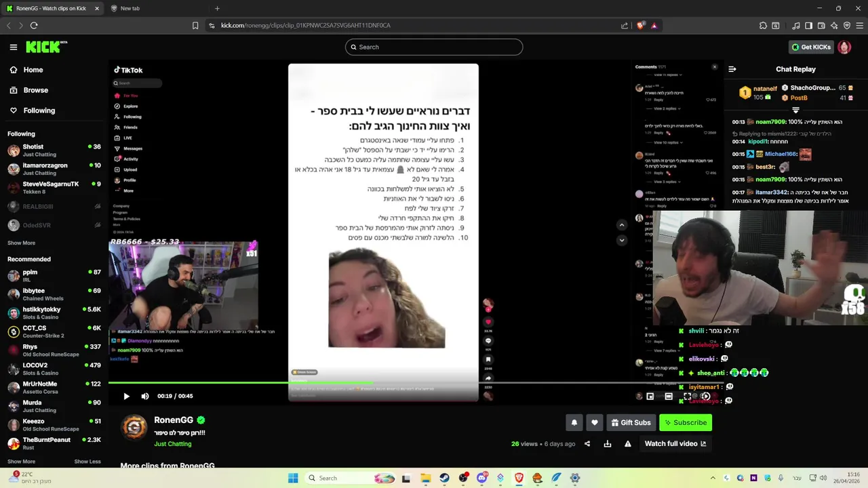Follow RonenGG with the heart button
The height and width of the screenshot is (488, 868).
595,422
